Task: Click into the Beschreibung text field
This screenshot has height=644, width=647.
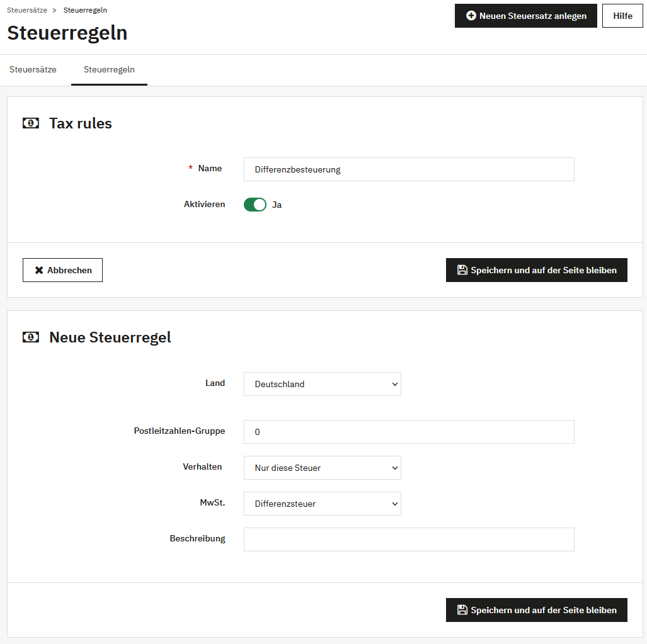Action: pyautogui.click(x=409, y=539)
